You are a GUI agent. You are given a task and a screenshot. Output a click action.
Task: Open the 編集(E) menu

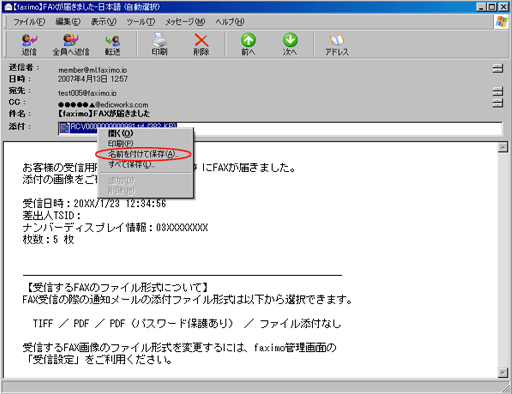[68, 22]
